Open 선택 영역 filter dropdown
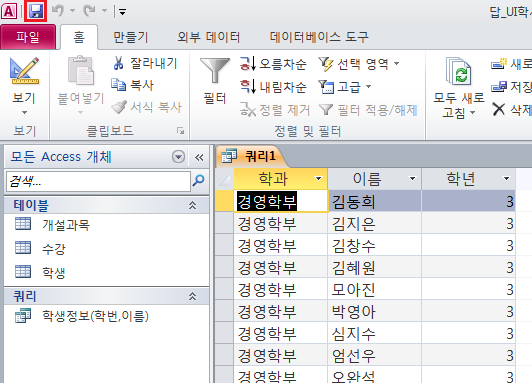 click(359, 64)
